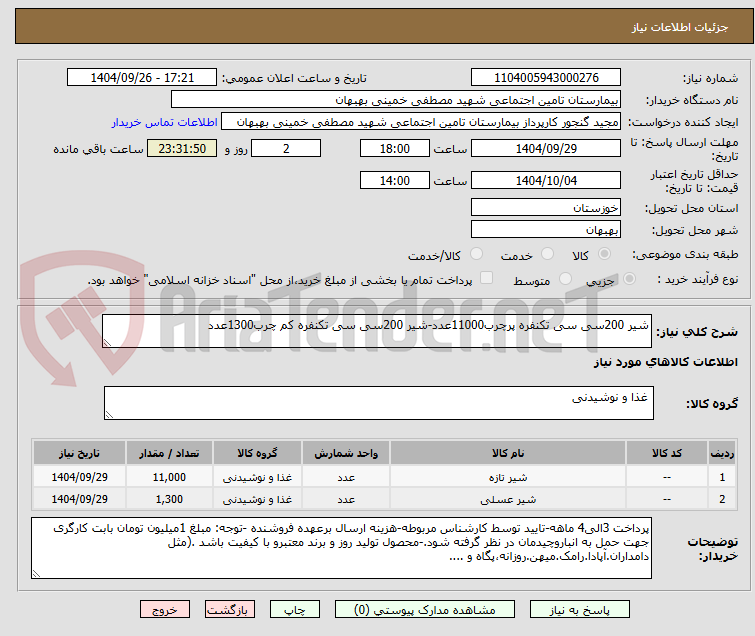Click the resize handle of گروه کالا box
Image resolution: width=755 pixels, height=636 pixels.
pyautogui.click(x=109, y=415)
